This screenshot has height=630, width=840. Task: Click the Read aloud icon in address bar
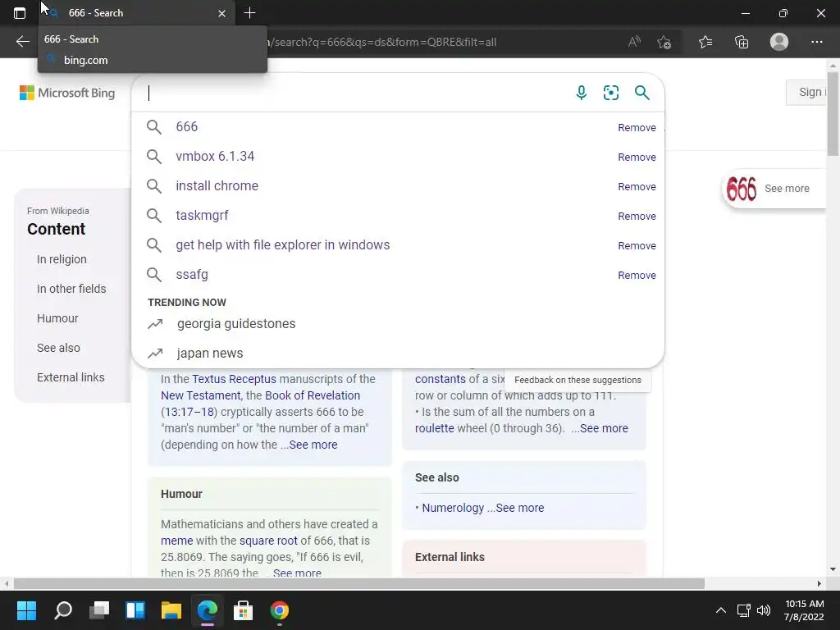click(634, 42)
